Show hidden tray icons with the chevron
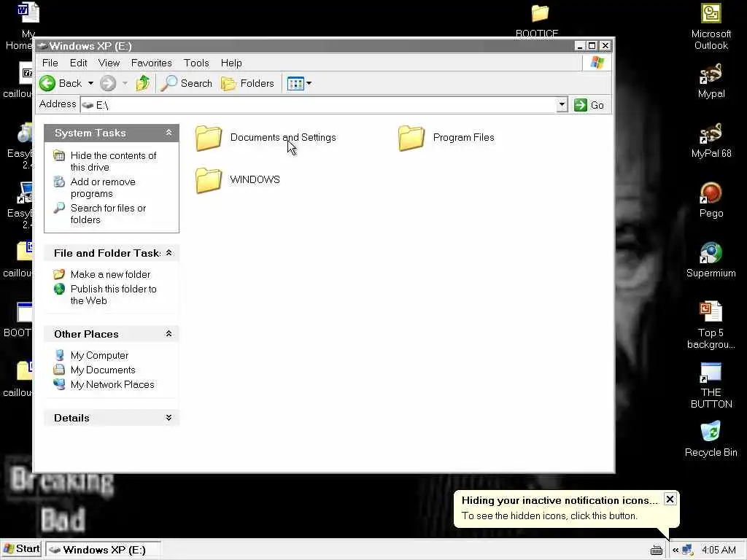Image resolution: width=747 pixels, height=560 pixels. pos(675,550)
